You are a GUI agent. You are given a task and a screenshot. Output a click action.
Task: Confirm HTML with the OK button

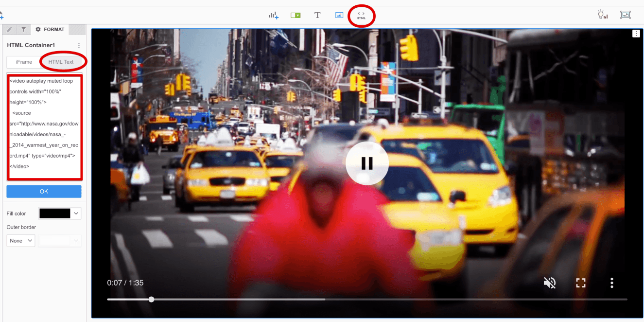point(44,192)
